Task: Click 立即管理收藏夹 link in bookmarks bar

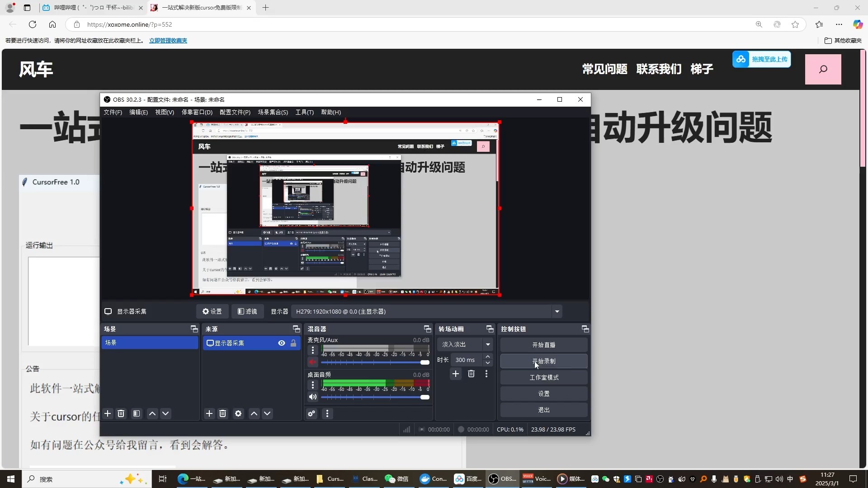Action: (168, 41)
